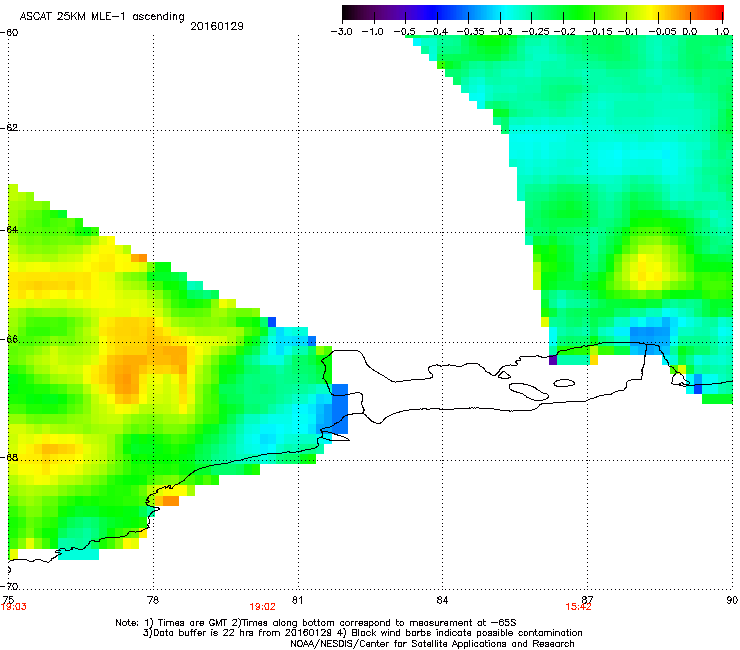Click the color scale bar legend
The image size is (740, 650).
pyautogui.click(x=533, y=12)
